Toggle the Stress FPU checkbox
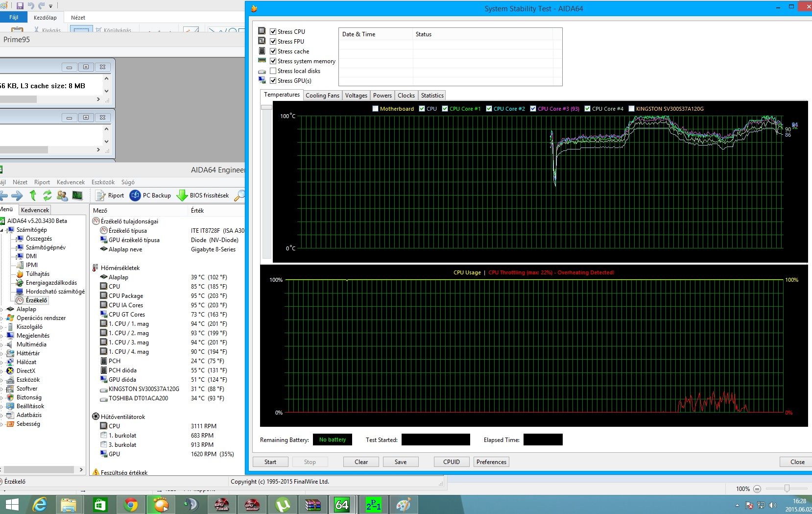The height and width of the screenshot is (514, 812). (x=273, y=42)
